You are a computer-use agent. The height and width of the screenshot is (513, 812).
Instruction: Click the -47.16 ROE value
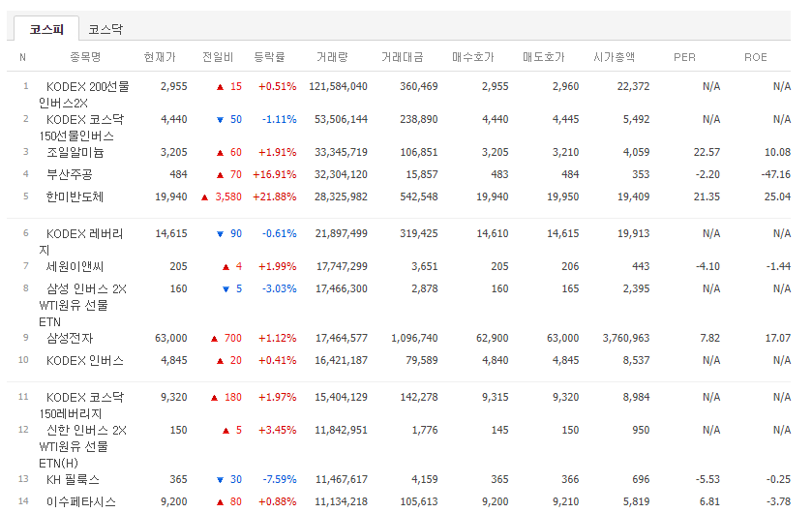pos(776,174)
